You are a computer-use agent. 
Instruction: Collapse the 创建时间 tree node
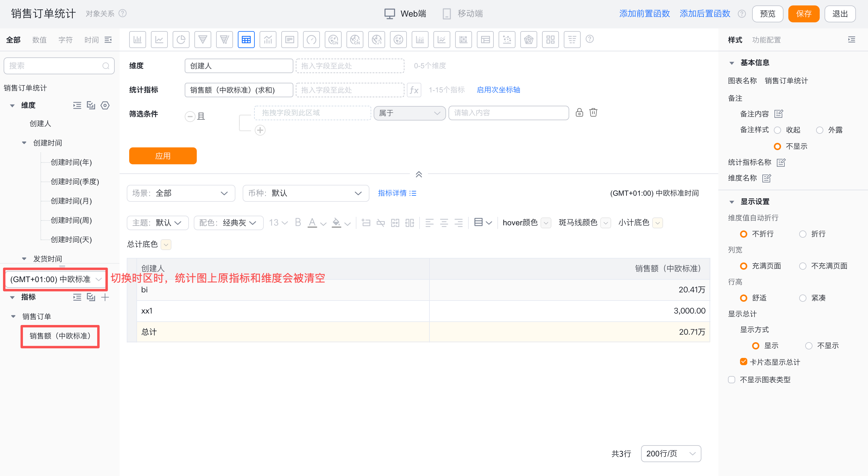coord(24,143)
